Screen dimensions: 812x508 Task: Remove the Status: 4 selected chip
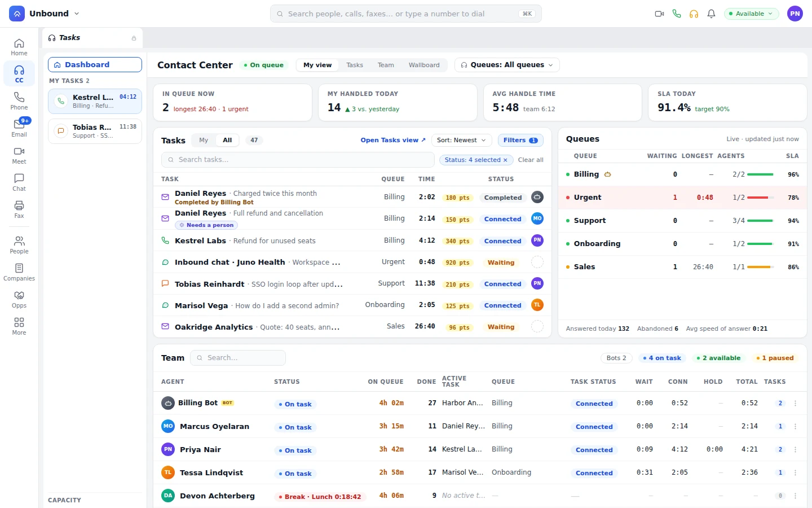[505, 160]
